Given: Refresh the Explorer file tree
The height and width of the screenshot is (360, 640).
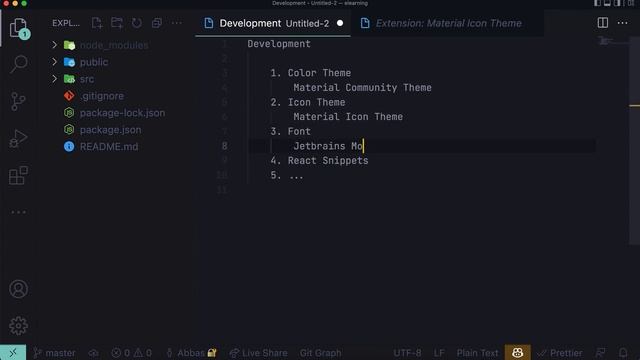Looking at the screenshot, I should (137, 23).
